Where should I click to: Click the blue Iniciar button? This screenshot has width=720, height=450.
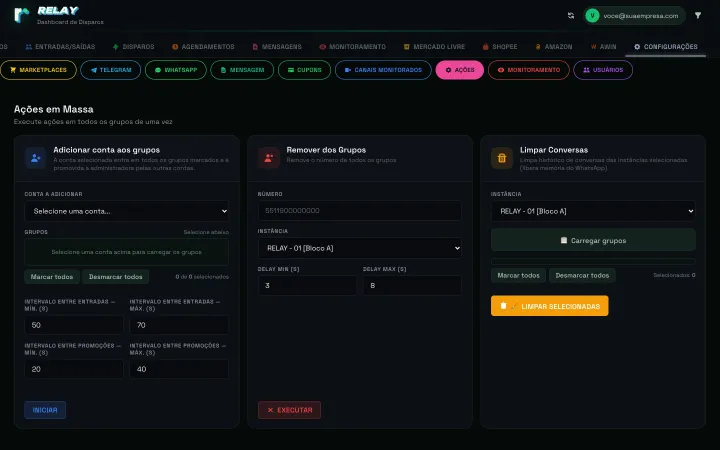[45, 410]
